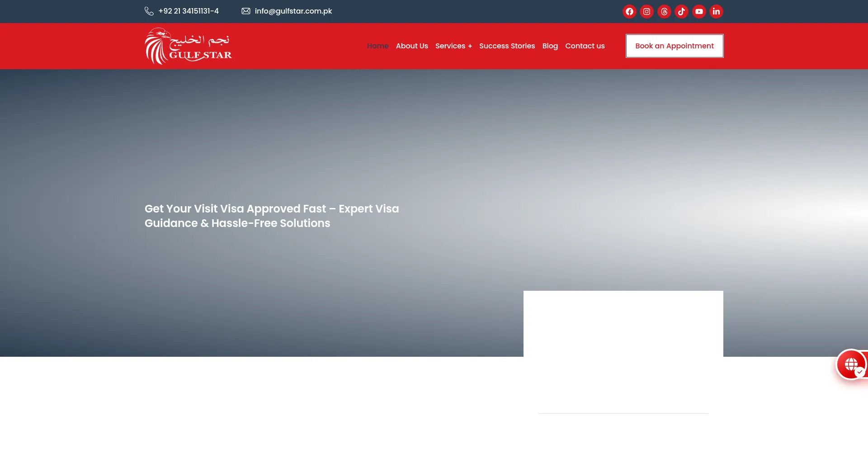Screen dimensions: 868x449
Task: Email info@gulfstar.com.pk
Action: (x=293, y=11)
